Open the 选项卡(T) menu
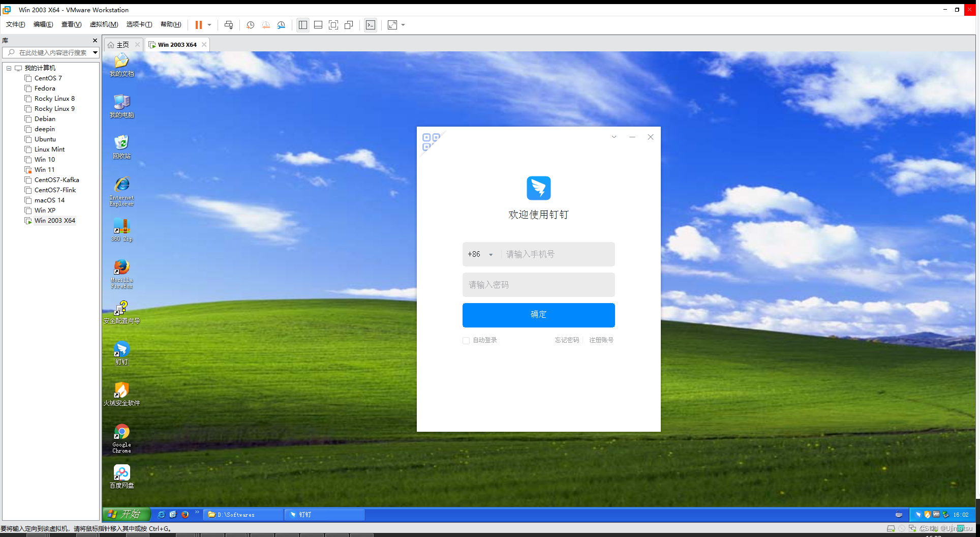Image resolution: width=980 pixels, height=537 pixels. (139, 24)
